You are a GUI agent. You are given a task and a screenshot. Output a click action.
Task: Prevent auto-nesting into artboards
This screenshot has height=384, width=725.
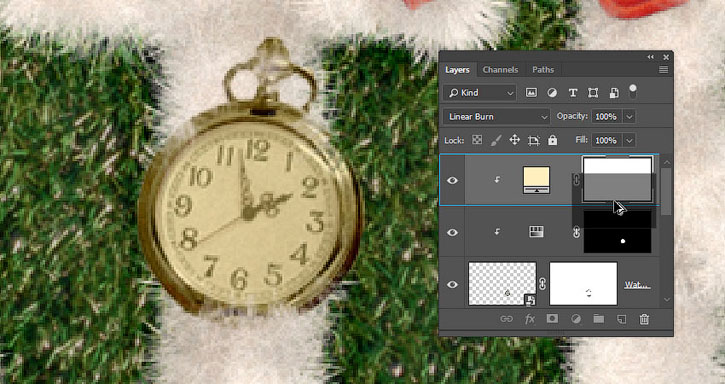[534, 140]
